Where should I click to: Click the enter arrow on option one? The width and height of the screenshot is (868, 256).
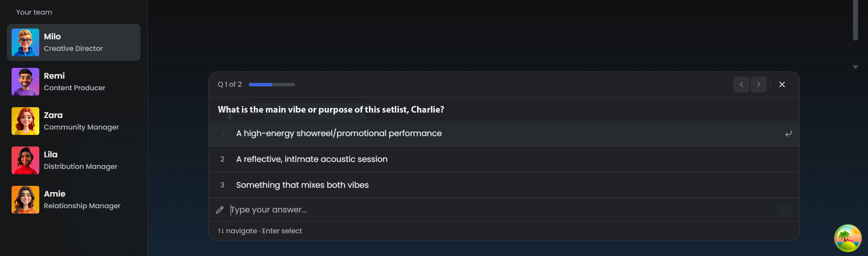click(x=788, y=134)
